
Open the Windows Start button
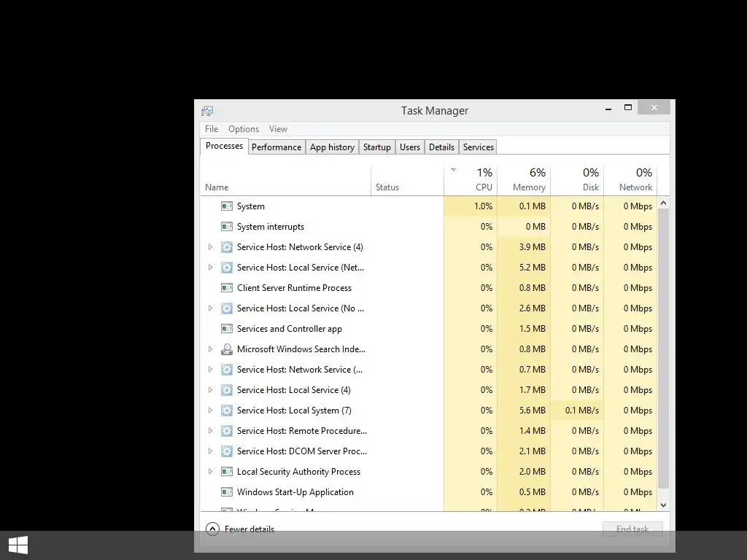[18, 545]
